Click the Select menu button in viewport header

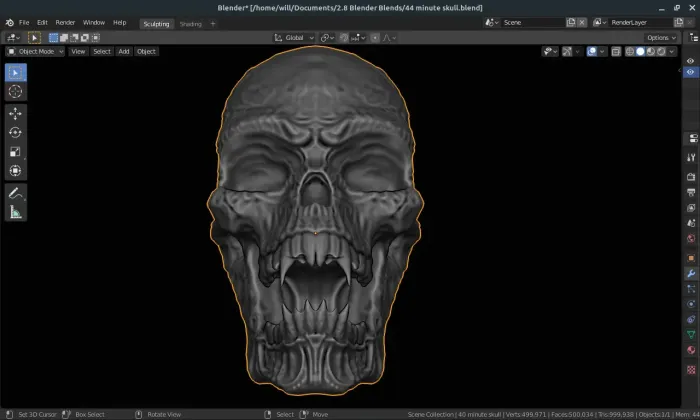tap(102, 51)
